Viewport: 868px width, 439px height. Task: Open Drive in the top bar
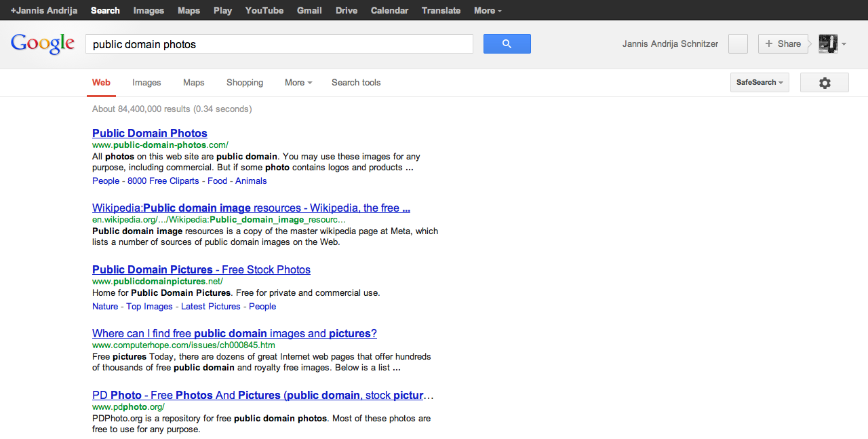coord(347,10)
